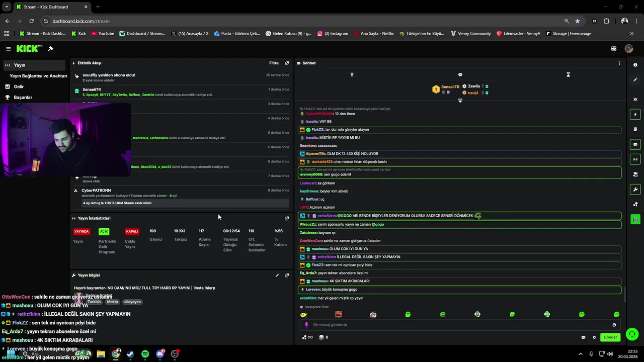The height and width of the screenshot is (362, 644).
Task: Click the chat bubble icon under Sohbet
Action: click(x=460, y=74)
